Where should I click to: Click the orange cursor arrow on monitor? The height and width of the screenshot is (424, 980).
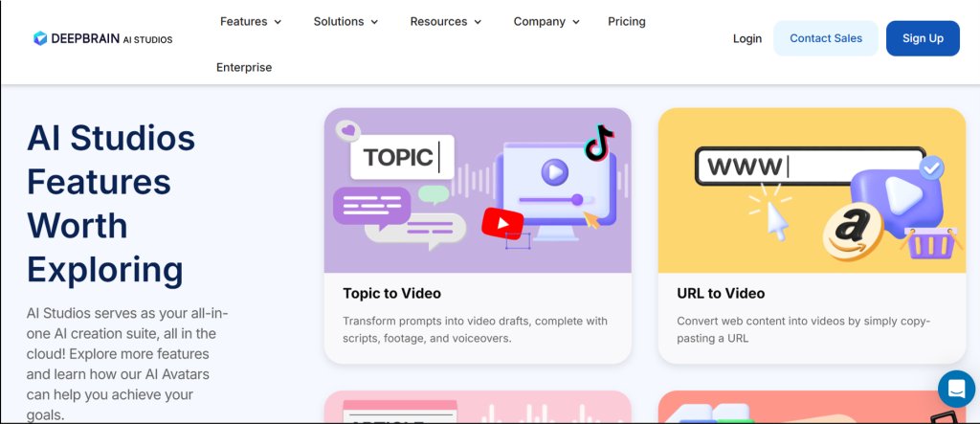pyautogui.click(x=590, y=219)
